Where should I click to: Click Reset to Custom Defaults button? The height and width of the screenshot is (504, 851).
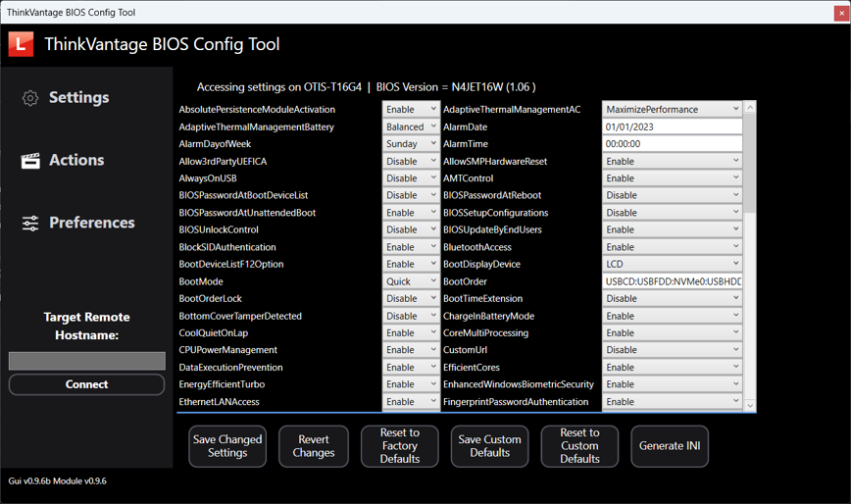coord(579,446)
